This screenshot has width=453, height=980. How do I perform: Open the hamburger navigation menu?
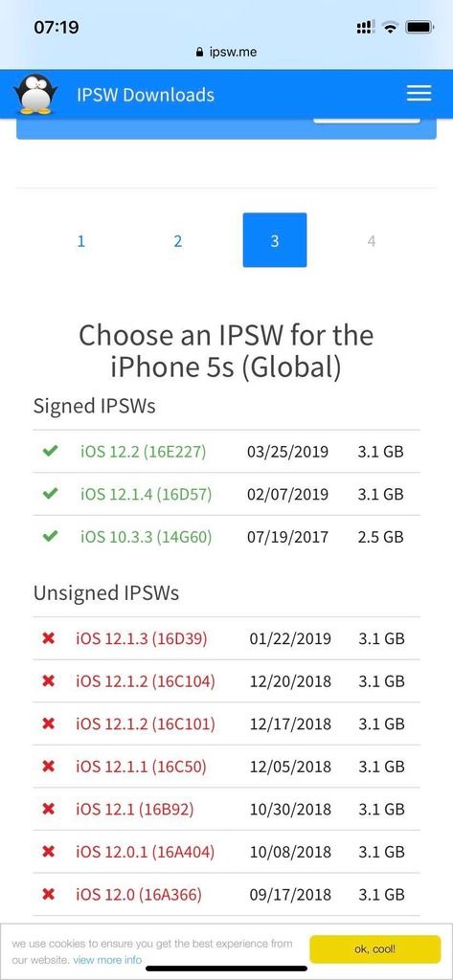pos(419,94)
